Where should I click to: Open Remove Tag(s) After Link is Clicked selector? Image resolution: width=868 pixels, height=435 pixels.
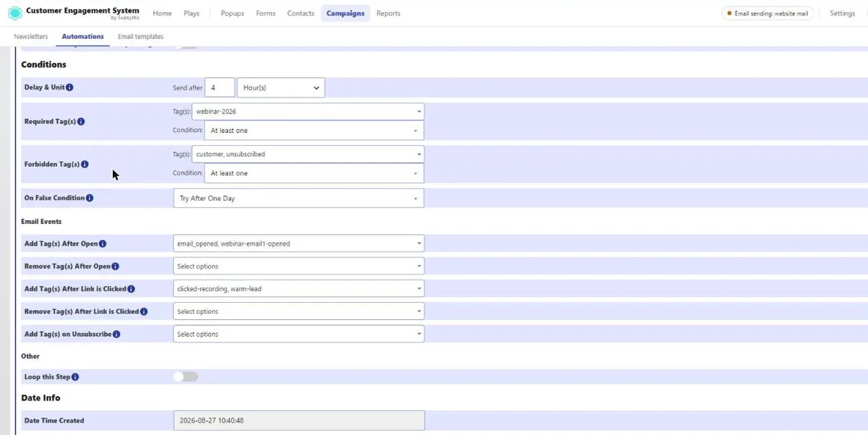(299, 311)
